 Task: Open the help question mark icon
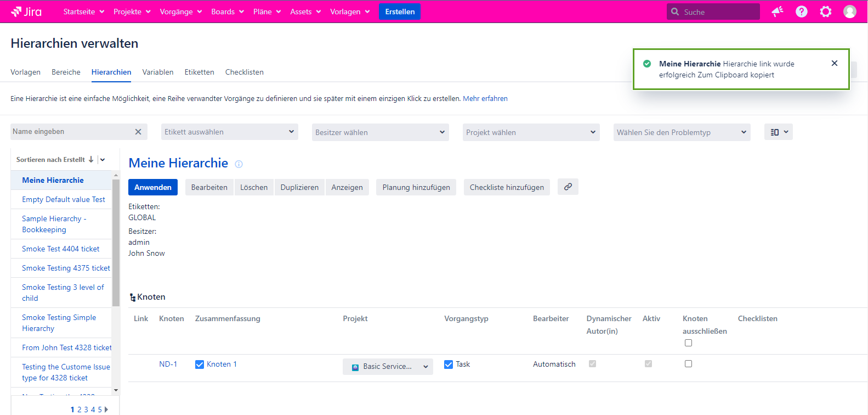[802, 12]
